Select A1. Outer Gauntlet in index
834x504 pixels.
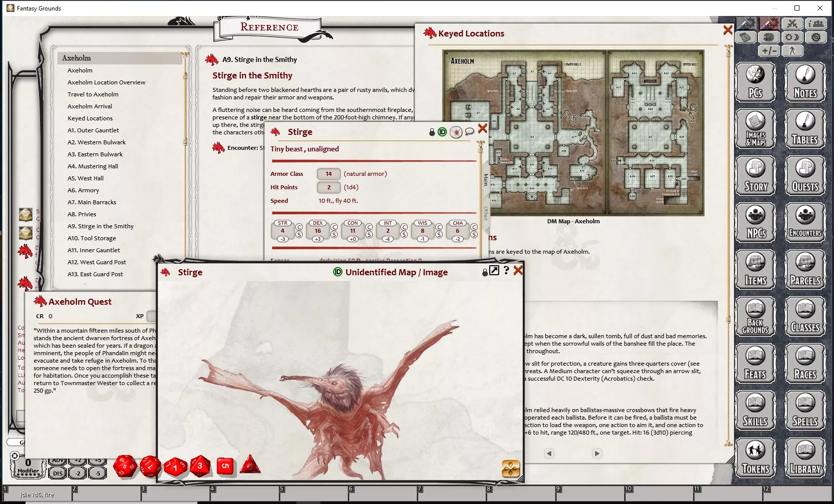click(93, 130)
